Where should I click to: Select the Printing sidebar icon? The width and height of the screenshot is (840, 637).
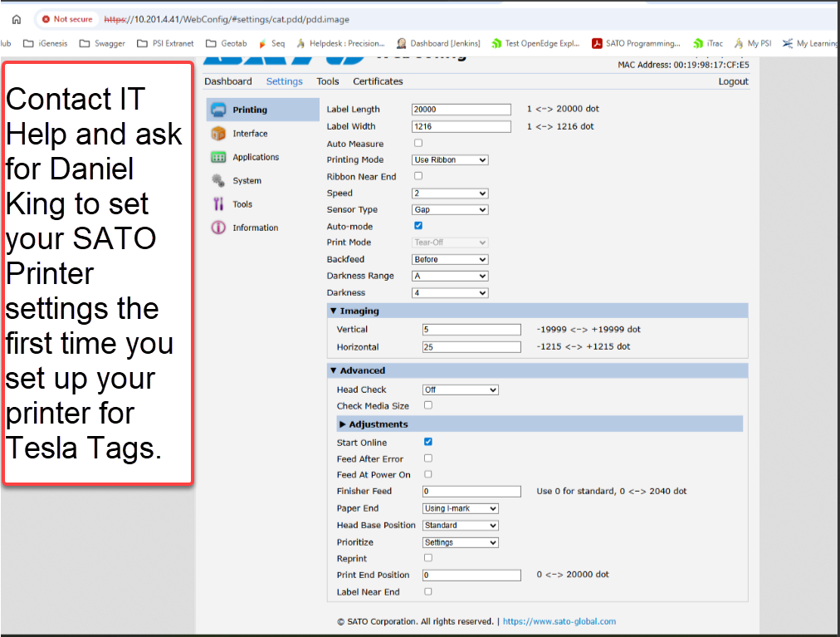pyautogui.click(x=218, y=110)
